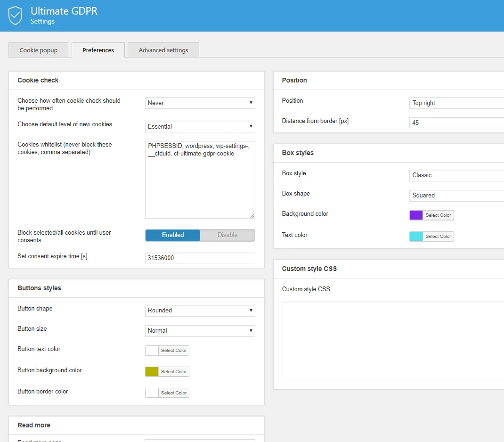
Task: Open the Advanced settings tab
Action: click(x=163, y=50)
